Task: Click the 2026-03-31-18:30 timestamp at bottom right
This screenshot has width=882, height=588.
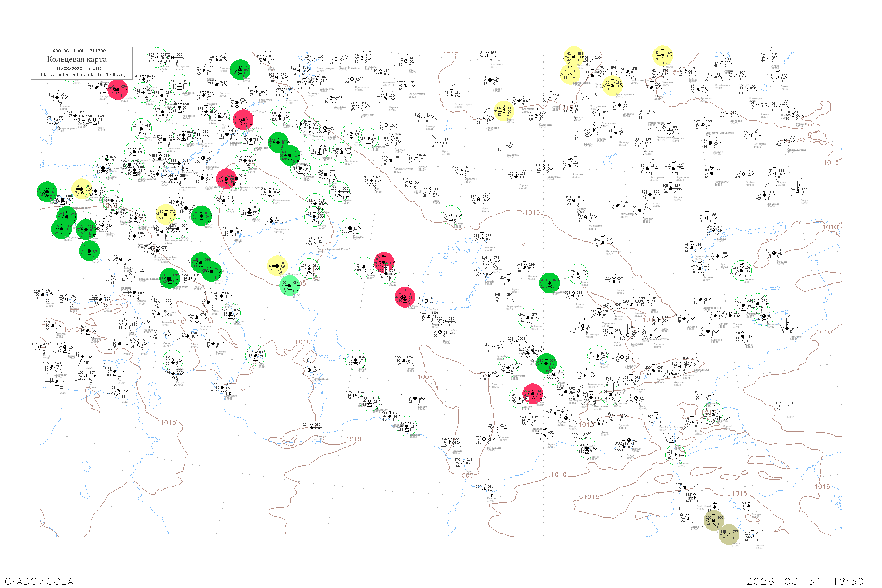Action: coord(805,581)
